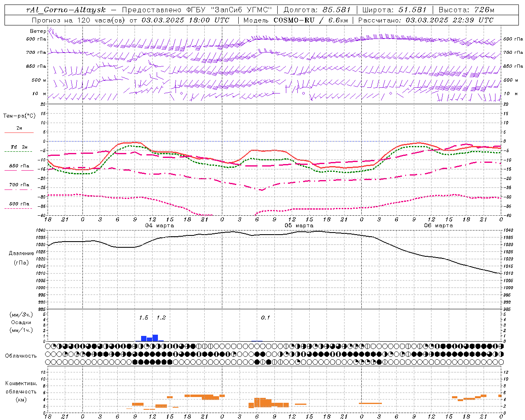Image resolution: width=525 pixels, height=420 pixels.
Task: Click the date label 06 марта
Action: point(438,226)
